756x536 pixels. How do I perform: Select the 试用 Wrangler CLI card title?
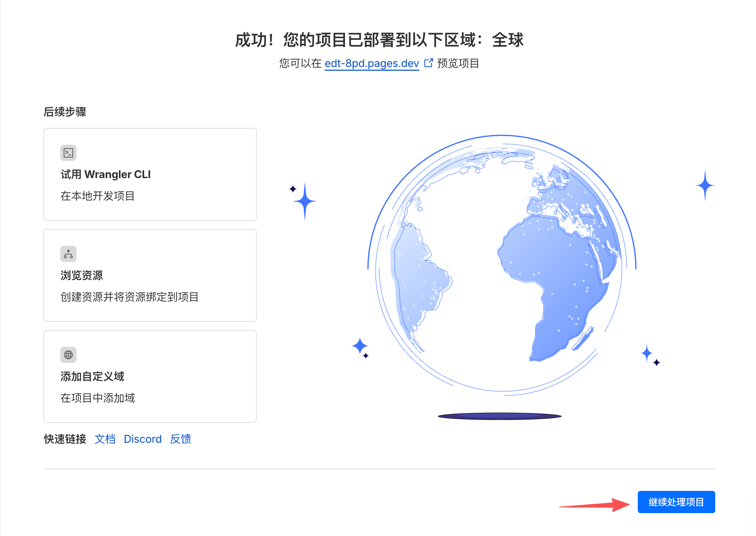pyautogui.click(x=105, y=174)
